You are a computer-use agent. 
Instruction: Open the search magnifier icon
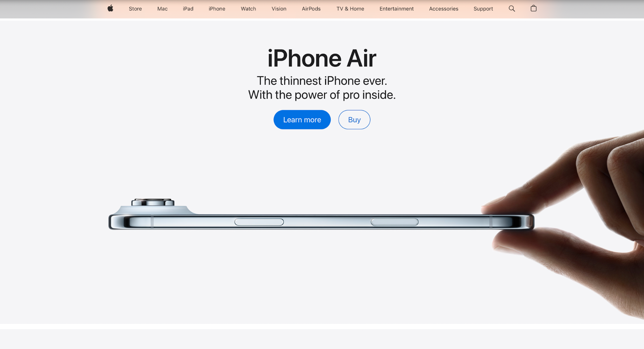click(x=512, y=9)
